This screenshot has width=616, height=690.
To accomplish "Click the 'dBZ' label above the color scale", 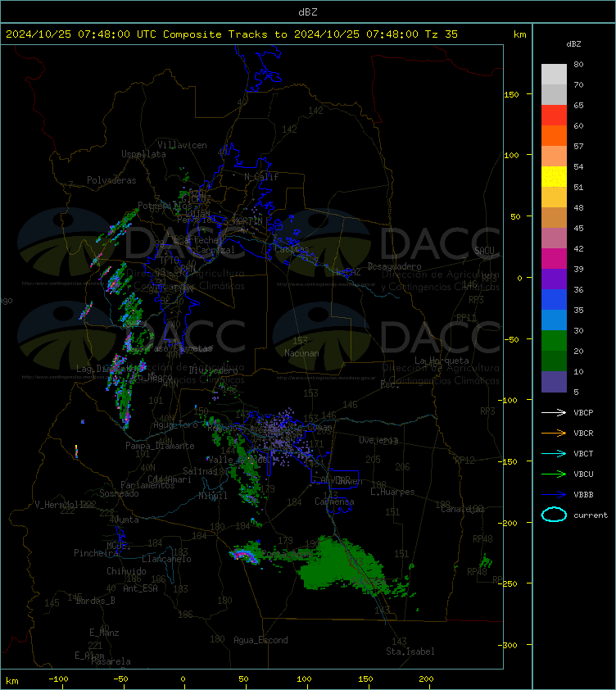I will pos(573,44).
